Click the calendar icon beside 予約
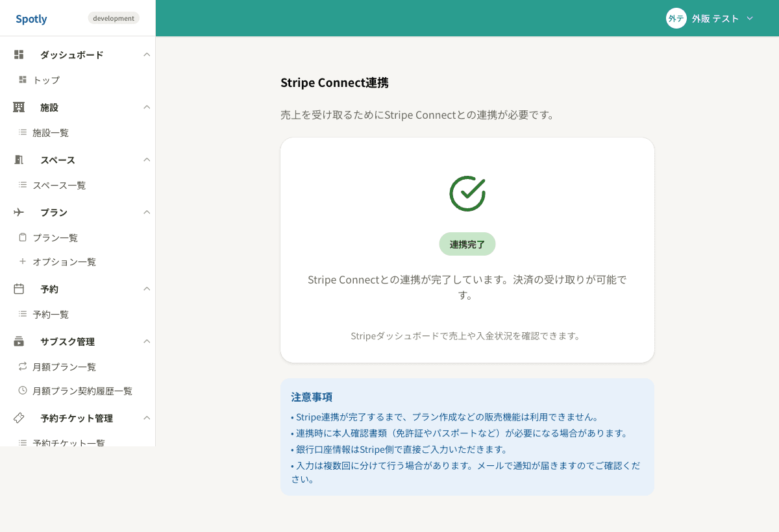 [19, 289]
